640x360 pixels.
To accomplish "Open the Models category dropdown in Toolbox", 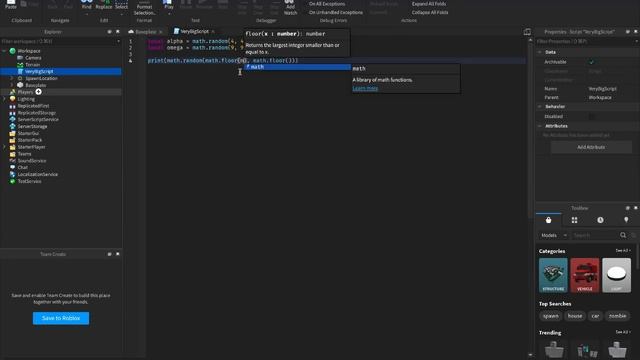I will coord(553,236).
